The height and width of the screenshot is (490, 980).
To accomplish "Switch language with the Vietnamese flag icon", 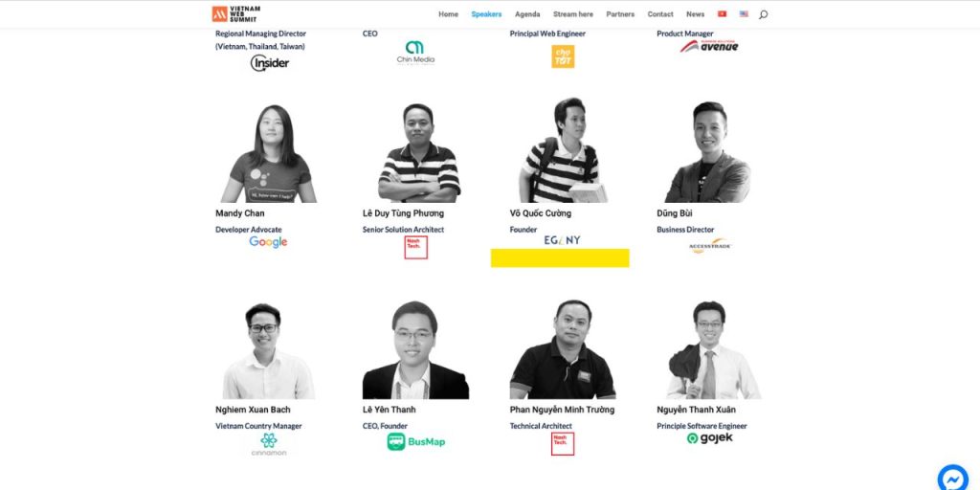I will [x=722, y=13].
